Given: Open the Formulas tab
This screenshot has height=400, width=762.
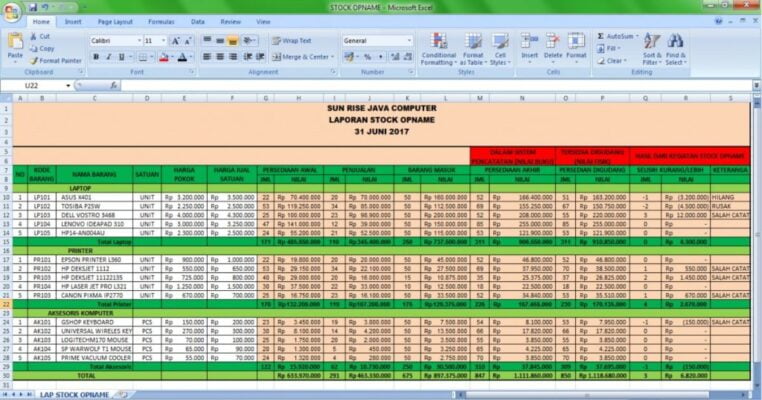Looking at the screenshot, I should [161, 22].
